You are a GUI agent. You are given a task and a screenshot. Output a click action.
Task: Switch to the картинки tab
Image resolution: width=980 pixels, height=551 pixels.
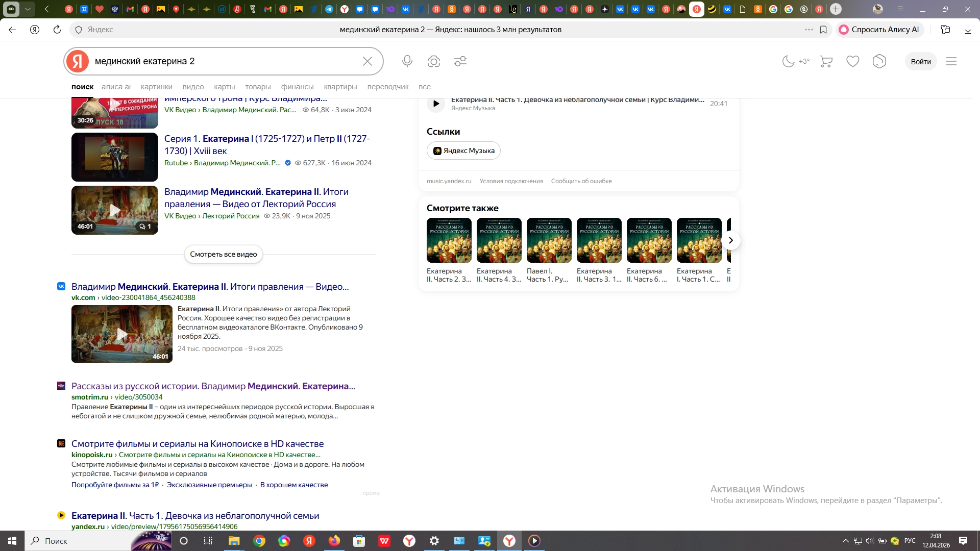pyautogui.click(x=156, y=87)
